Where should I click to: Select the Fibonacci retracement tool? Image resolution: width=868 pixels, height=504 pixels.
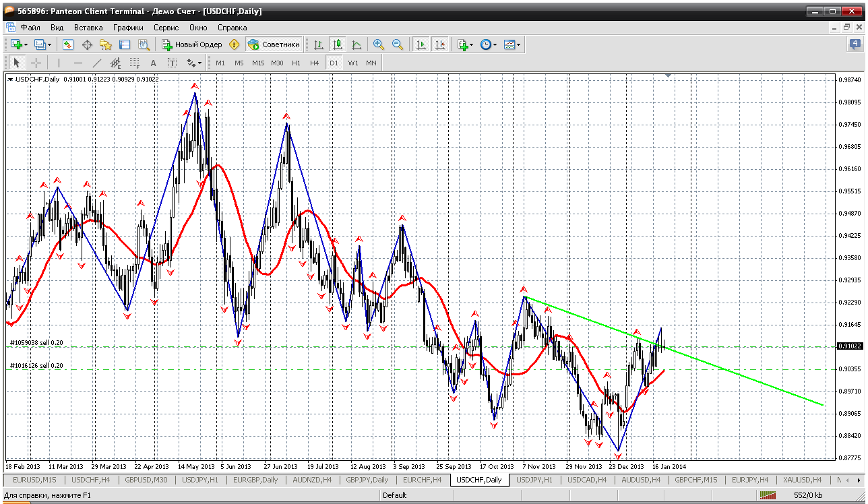click(134, 63)
